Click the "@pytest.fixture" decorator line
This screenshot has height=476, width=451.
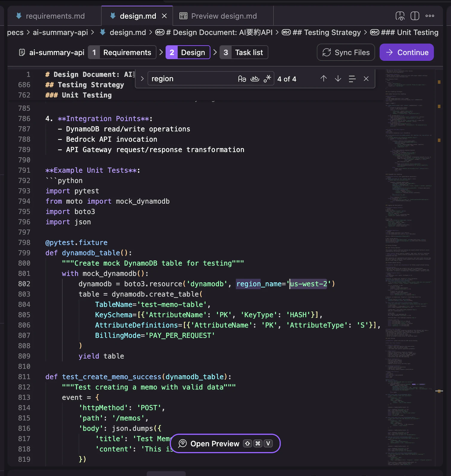pyautogui.click(x=76, y=242)
